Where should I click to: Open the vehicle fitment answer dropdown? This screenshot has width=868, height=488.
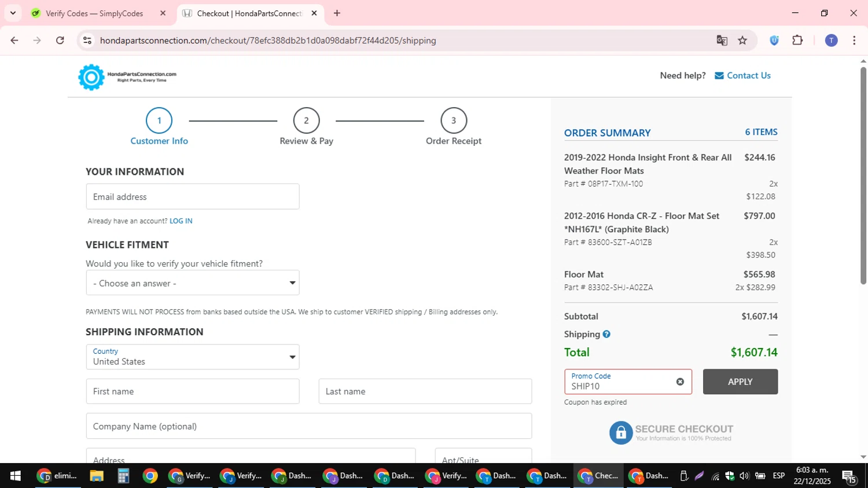[x=193, y=283]
